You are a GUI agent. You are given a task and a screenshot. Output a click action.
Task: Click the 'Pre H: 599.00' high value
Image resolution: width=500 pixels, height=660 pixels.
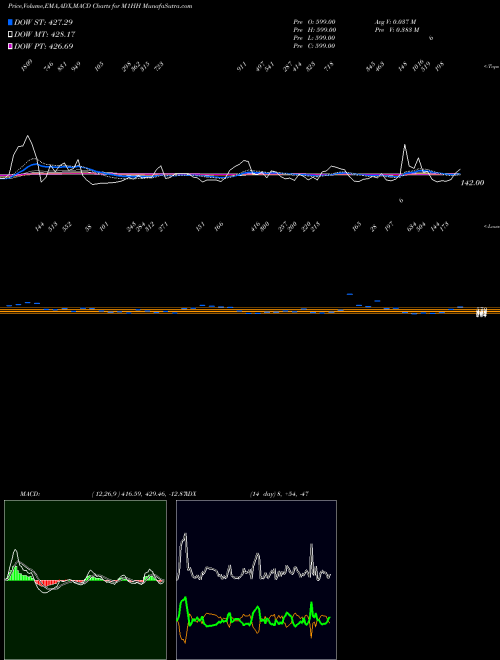click(314, 30)
